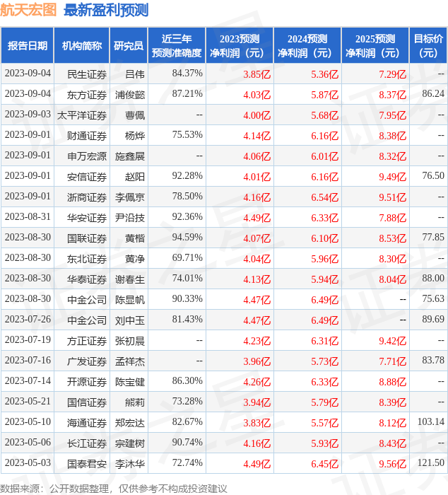The image size is (448, 495).
Task: Click researcher name 熊莉
Action: tap(135, 402)
